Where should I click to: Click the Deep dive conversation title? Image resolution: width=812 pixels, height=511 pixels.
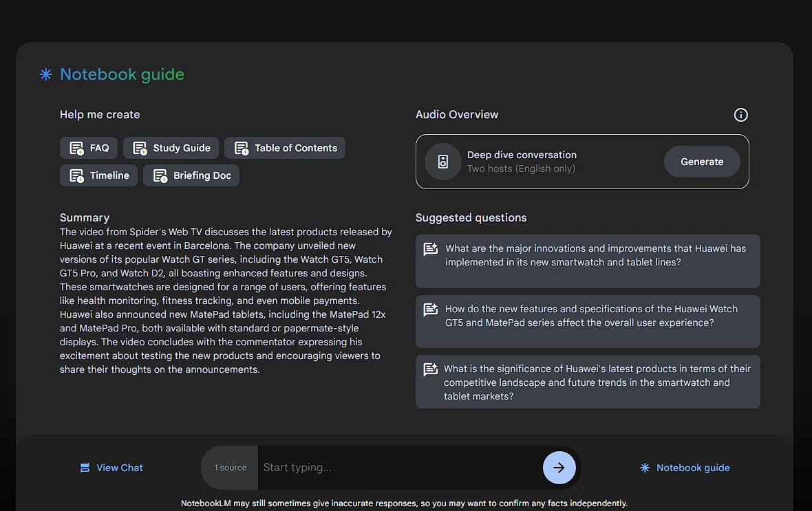pyautogui.click(x=522, y=155)
